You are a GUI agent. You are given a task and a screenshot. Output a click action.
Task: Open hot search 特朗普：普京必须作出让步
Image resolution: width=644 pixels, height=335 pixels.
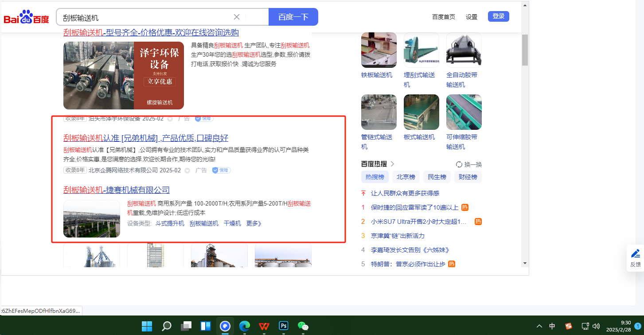pos(408,264)
